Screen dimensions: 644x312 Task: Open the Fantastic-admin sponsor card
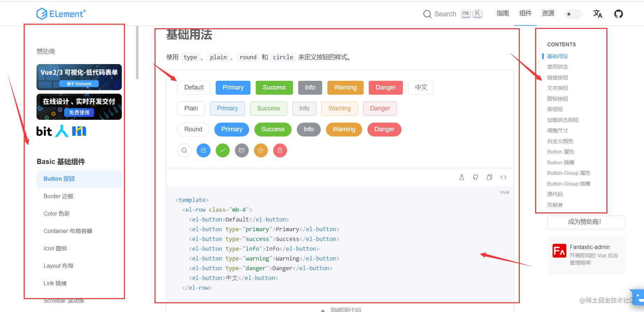coord(586,255)
